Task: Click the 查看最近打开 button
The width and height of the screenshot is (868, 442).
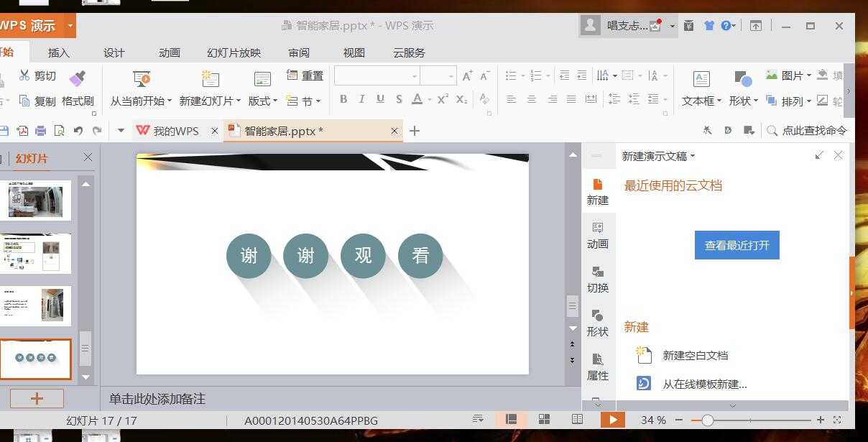Action: point(737,245)
